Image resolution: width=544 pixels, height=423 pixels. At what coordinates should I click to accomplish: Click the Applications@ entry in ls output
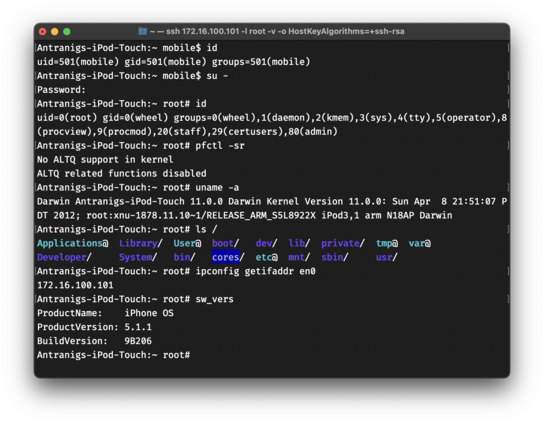[x=73, y=243]
